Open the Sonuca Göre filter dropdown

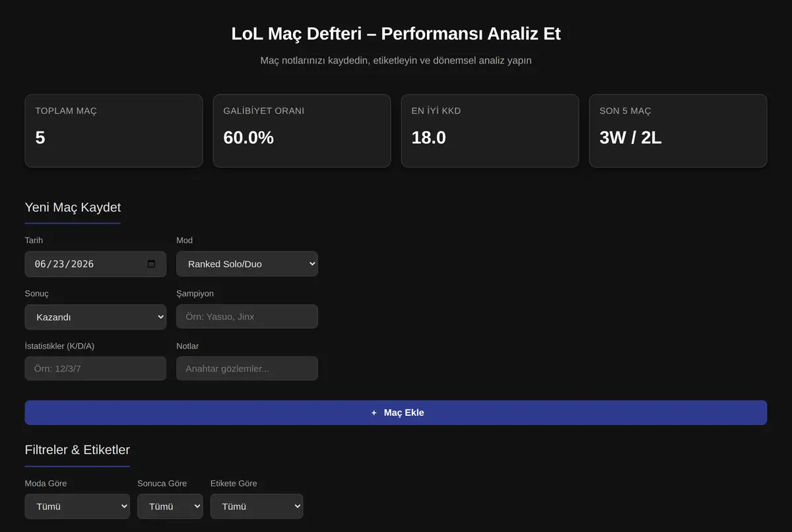pos(170,506)
